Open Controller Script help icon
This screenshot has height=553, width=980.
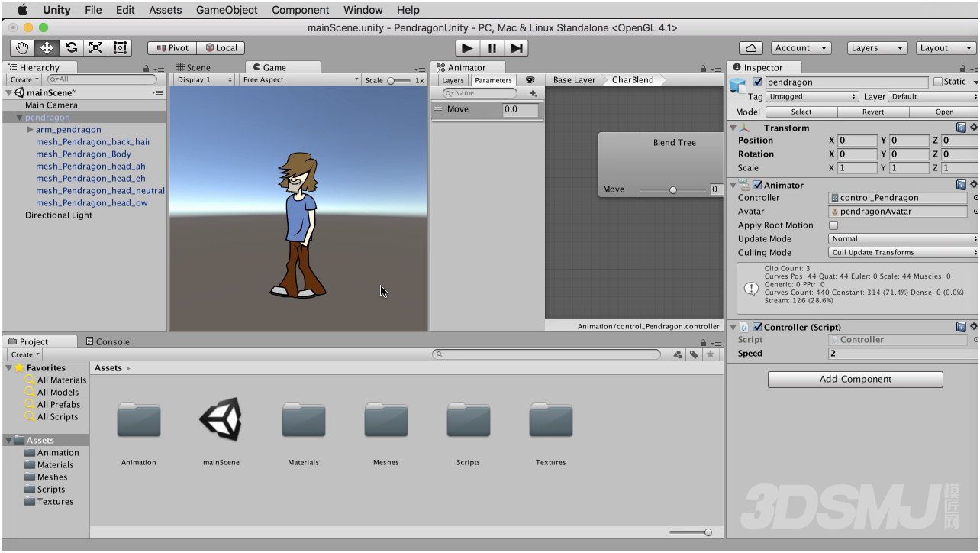click(961, 327)
